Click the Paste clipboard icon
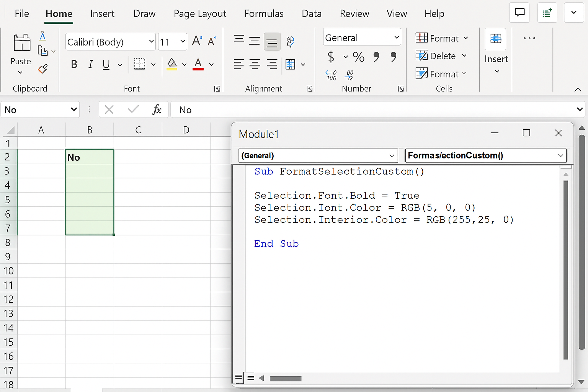 (22, 42)
